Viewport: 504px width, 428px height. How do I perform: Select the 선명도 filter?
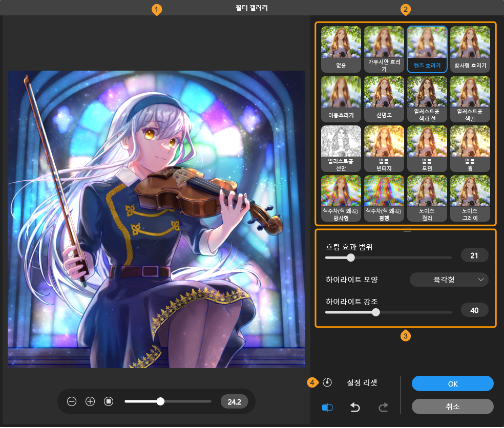384,99
